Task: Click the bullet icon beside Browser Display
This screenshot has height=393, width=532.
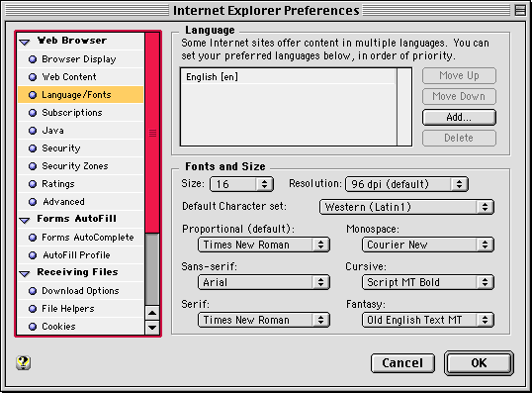Action: pos(33,59)
